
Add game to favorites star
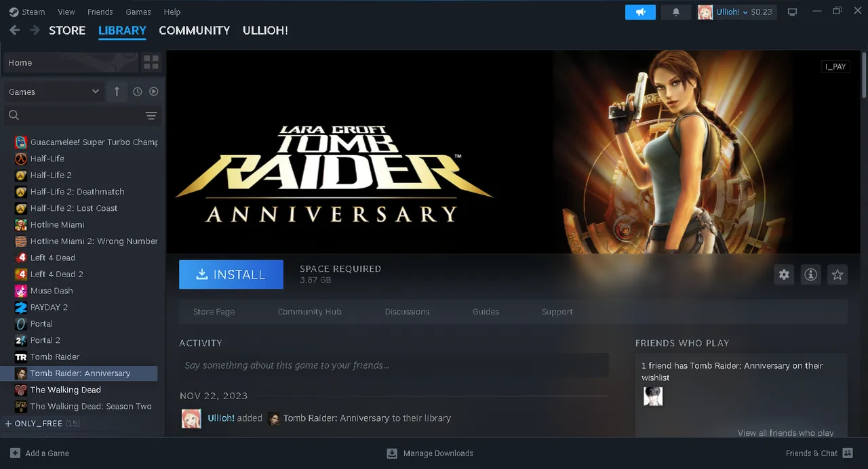tap(837, 274)
